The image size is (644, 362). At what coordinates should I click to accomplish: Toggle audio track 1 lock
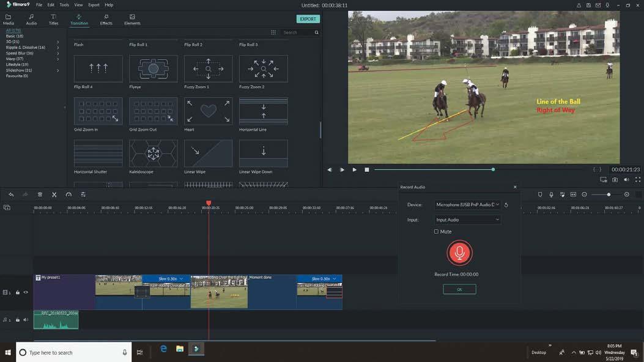click(18, 320)
